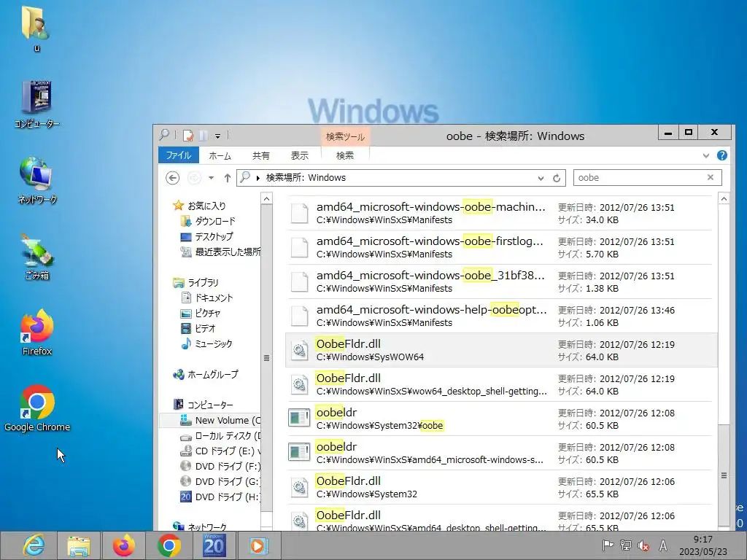747x560 pixels.
Task: Click the oobe search input field
Action: click(x=638, y=178)
